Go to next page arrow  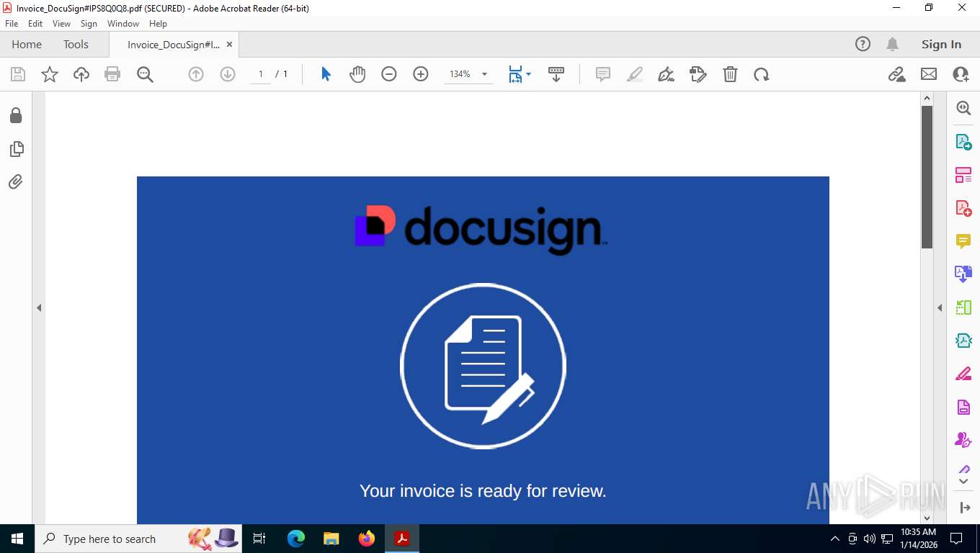click(228, 74)
